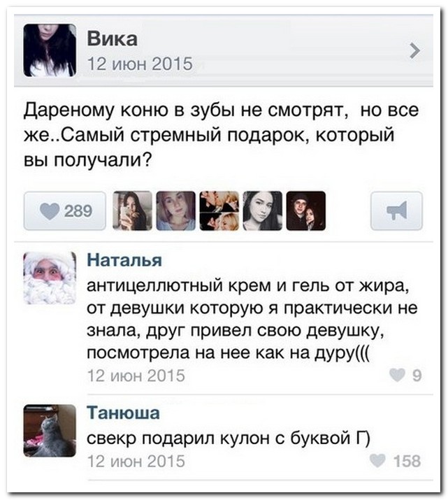
Task: Click the post date 12 июн 2015 under Вика
Action: point(140,64)
